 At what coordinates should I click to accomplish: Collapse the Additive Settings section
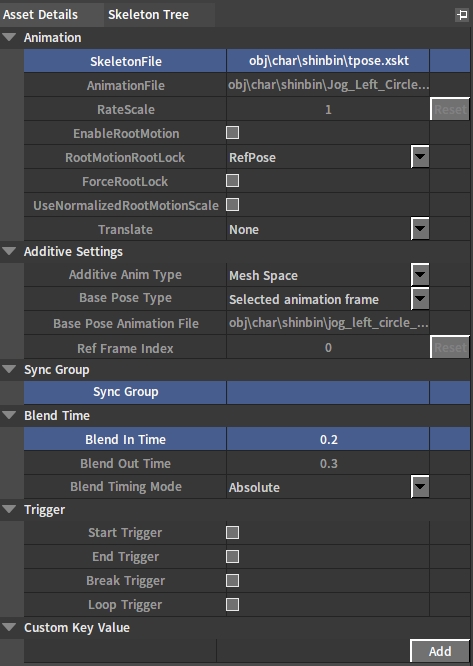click(9, 251)
